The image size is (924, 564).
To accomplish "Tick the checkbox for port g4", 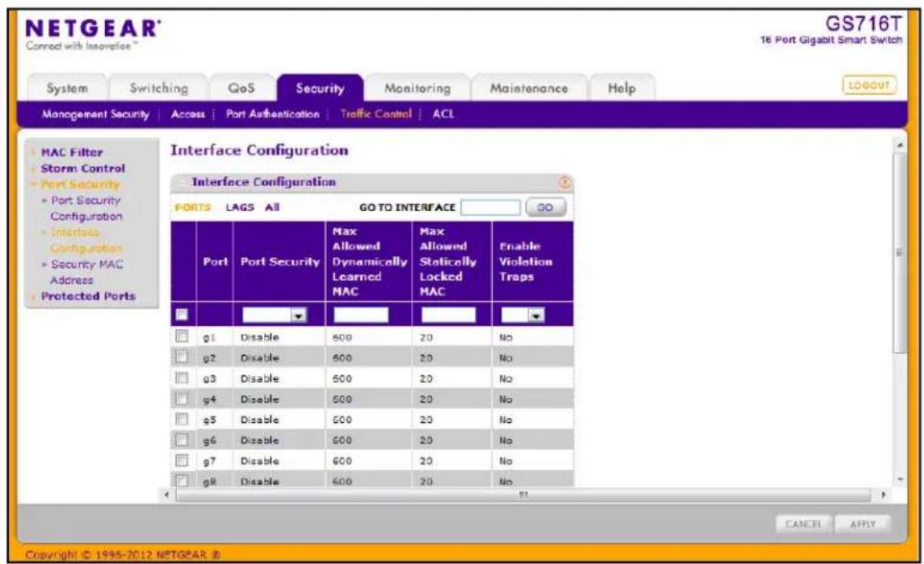I will [181, 399].
